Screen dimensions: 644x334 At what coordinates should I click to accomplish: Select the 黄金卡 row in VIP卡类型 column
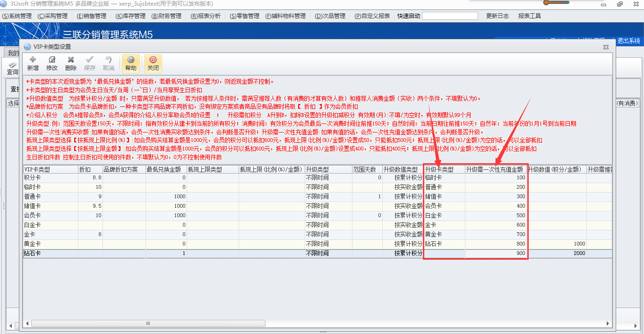pyautogui.click(x=51, y=244)
